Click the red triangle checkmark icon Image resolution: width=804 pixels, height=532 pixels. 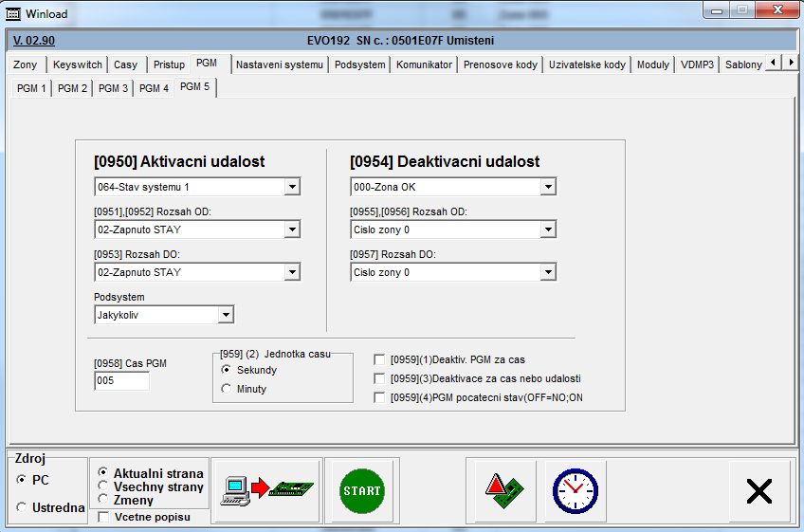coord(504,490)
